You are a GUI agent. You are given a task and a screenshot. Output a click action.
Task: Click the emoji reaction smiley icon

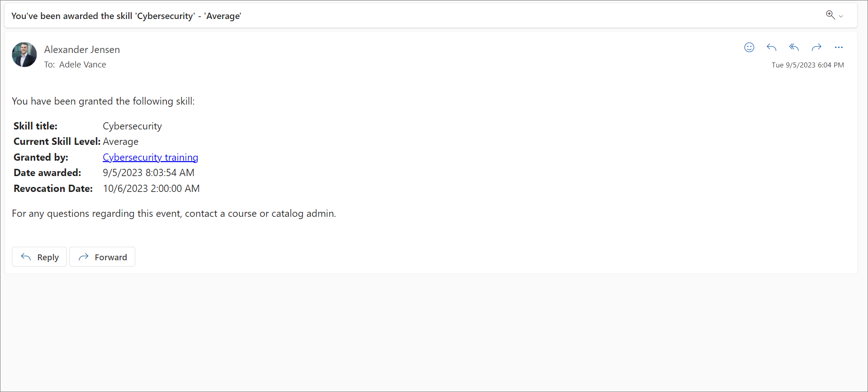pyautogui.click(x=749, y=48)
